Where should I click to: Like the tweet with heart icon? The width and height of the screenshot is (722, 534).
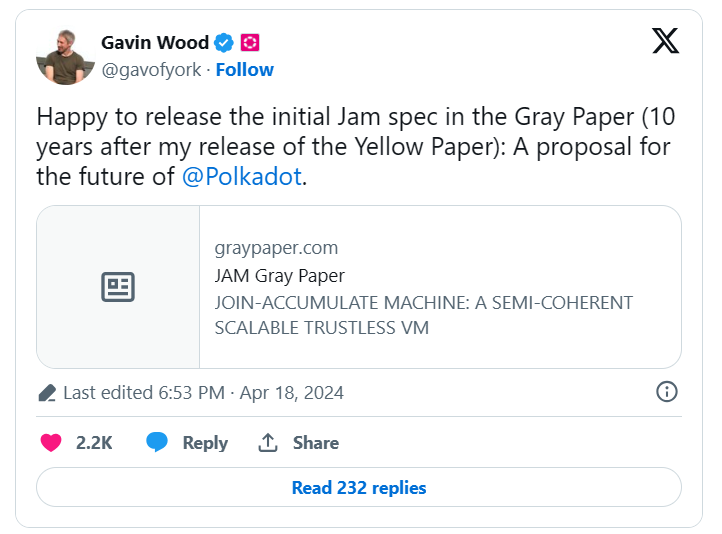[51, 442]
